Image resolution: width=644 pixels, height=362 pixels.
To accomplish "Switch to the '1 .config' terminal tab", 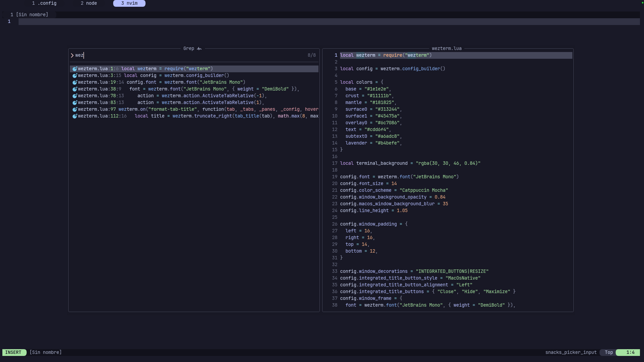I will point(44,3).
